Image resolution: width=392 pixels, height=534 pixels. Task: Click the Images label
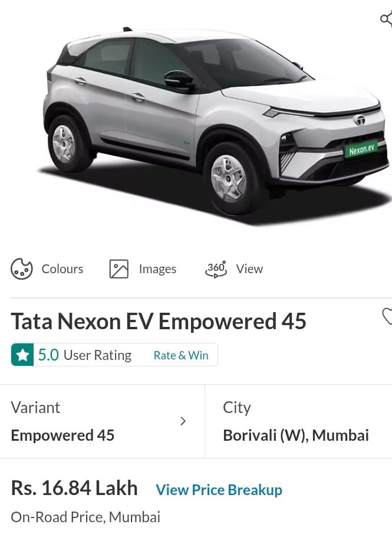point(157,269)
